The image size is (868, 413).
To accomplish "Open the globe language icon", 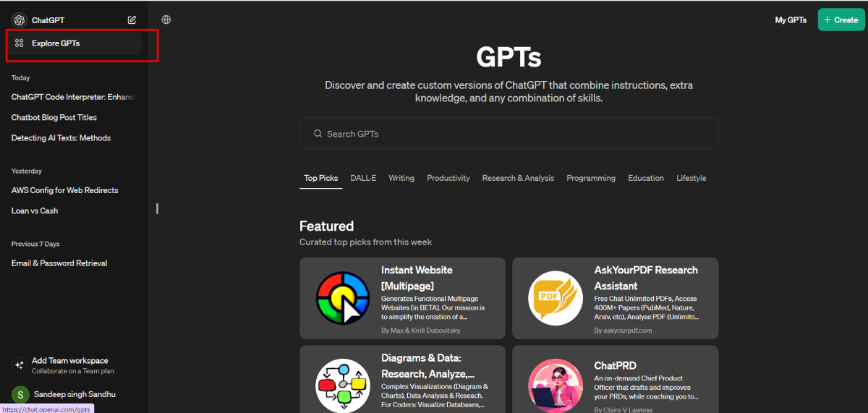I will click(166, 20).
